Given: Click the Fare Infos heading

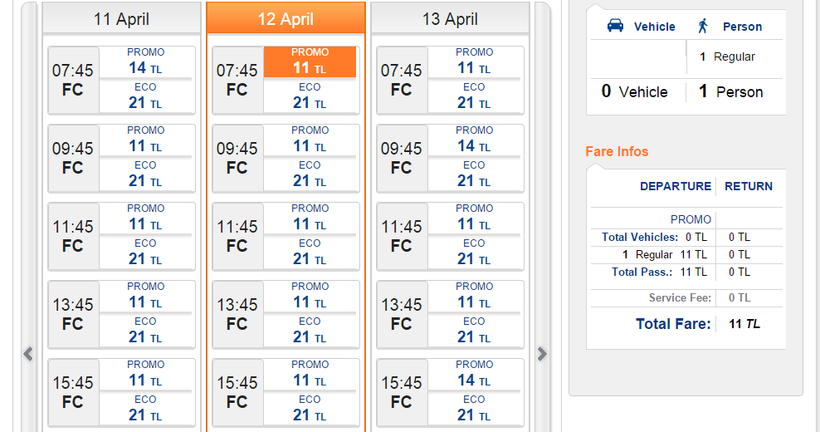Looking at the screenshot, I should (616, 152).
